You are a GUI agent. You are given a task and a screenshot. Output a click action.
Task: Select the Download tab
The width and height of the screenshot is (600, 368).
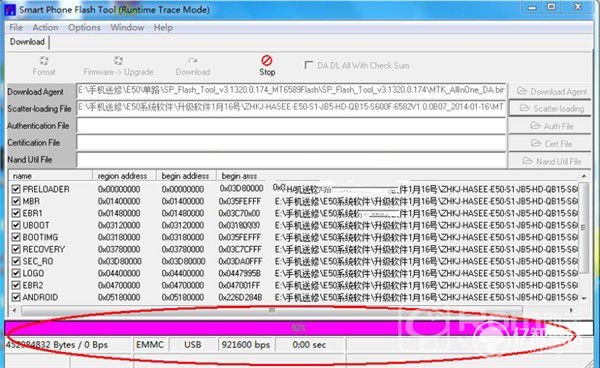coord(27,42)
